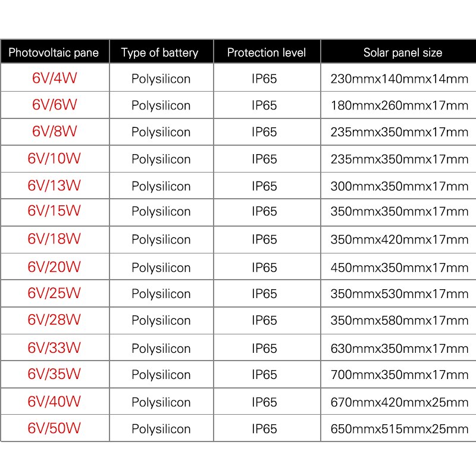Click the "Type of battery" column header
This screenshot has height=476, width=476.
click(x=159, y=52)
